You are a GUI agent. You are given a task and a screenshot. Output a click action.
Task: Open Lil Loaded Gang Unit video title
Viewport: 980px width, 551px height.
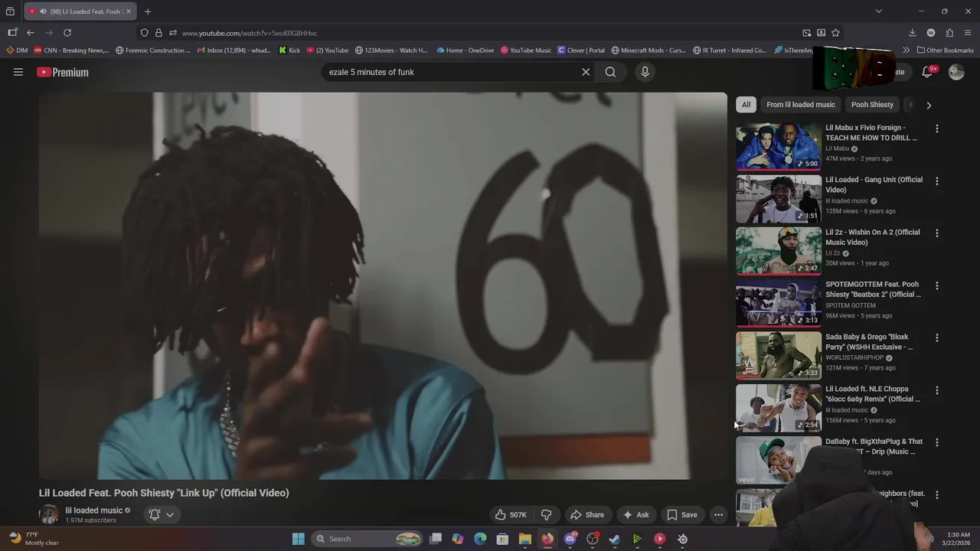(874, 184)
